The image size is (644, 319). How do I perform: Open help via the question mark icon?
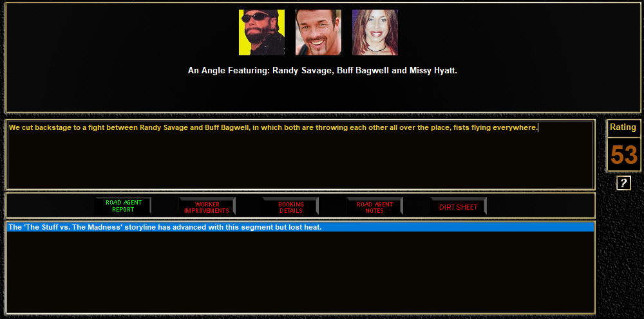coord(623,183)
